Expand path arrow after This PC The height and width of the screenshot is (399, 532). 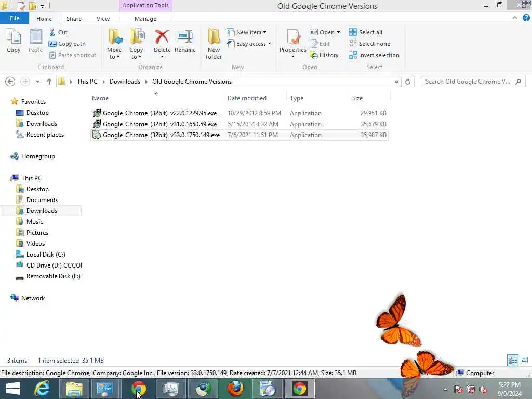tap(103, 82)
